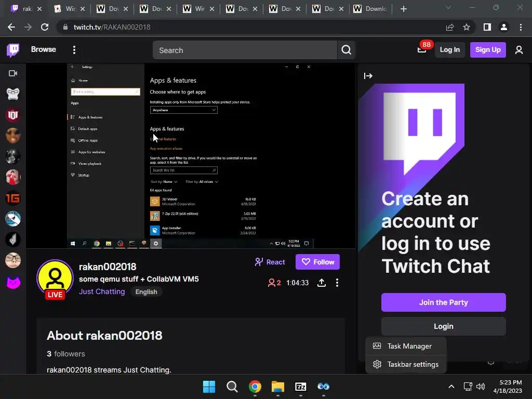The height and width of the screenshot is (399, 532).
Task: Open the 7-Zip taskbar icon
Action: (x=301, y=387)
